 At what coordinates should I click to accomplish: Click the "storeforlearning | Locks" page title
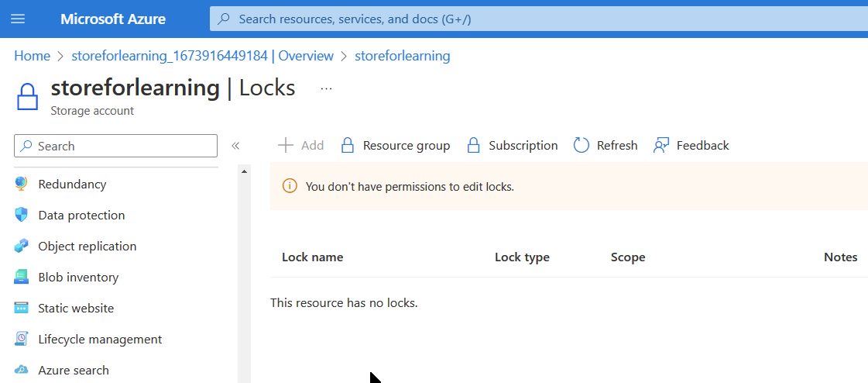tap(173, 88)
